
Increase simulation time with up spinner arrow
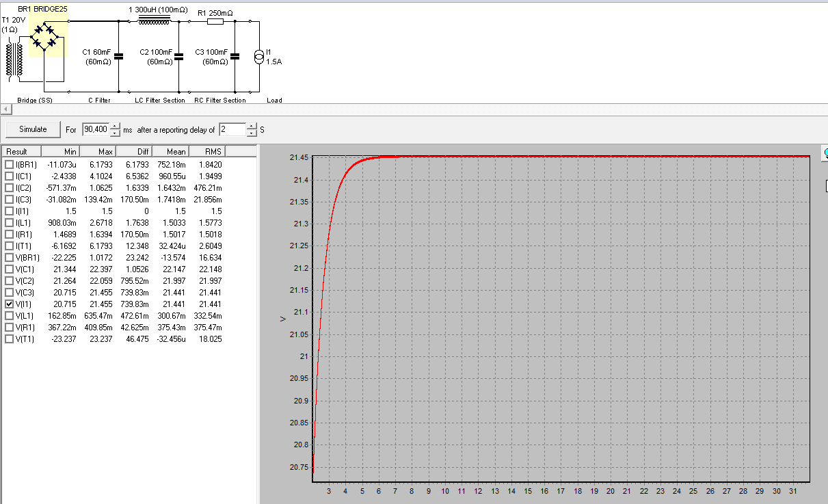[115, 126]
